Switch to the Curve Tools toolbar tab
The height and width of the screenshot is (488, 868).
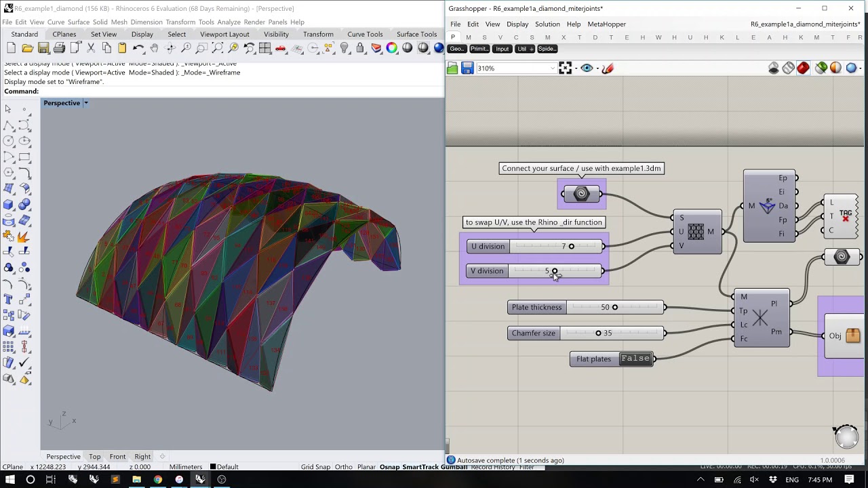(x=365, y=34)
